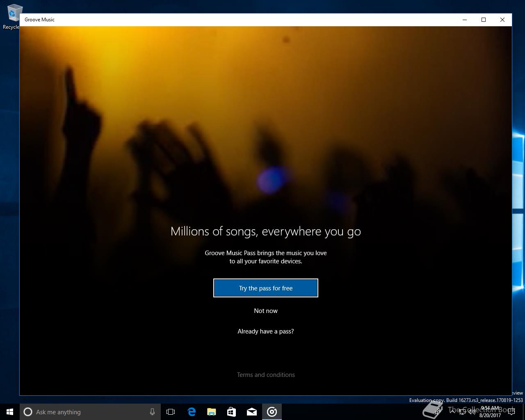The image size is (525, 420).
Task: Show hidden tray icons with the chevron
Action: click(452, 412)
